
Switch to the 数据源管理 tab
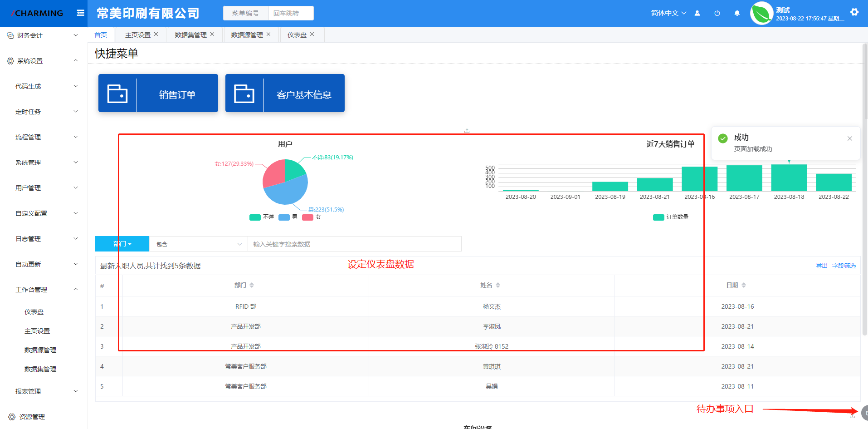point(247,35)
